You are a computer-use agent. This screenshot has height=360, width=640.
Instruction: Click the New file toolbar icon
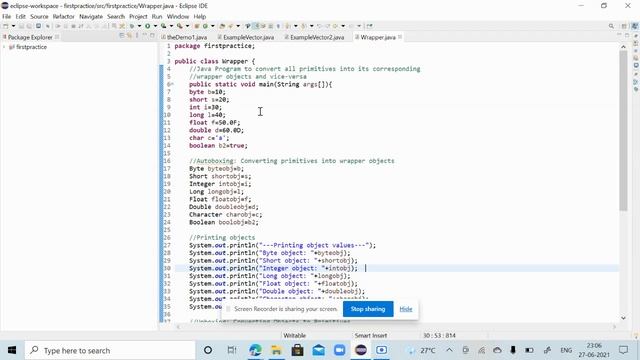coord(6,26)
